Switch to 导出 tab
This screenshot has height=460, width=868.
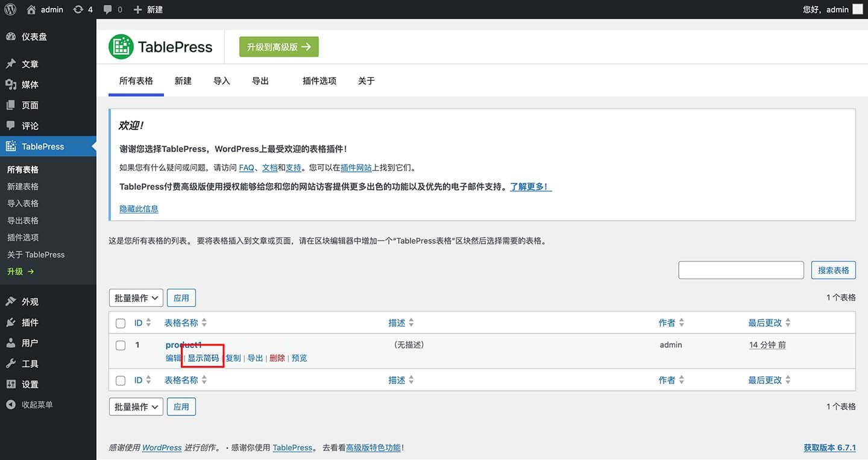click(x=260, y=81)
